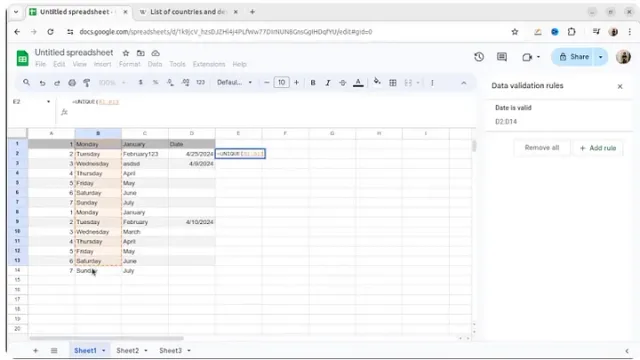Image resolution: width=640 pixels, height=360 pixels.
Task: Open the Name box dropdown arrow
Action: tap(48, 102)
